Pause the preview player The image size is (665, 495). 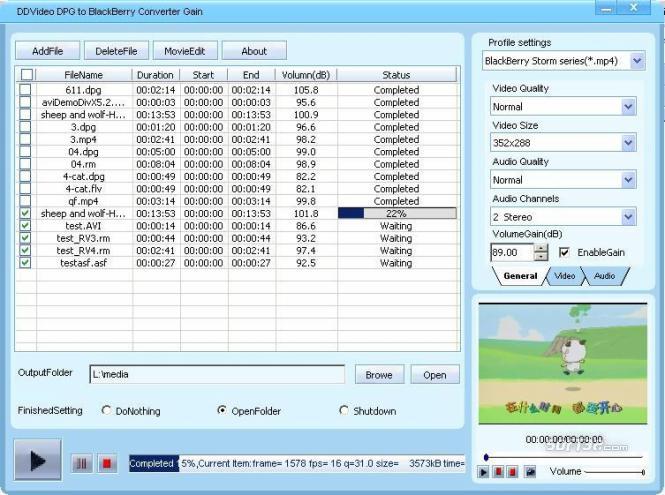click(x=499, y=472)
